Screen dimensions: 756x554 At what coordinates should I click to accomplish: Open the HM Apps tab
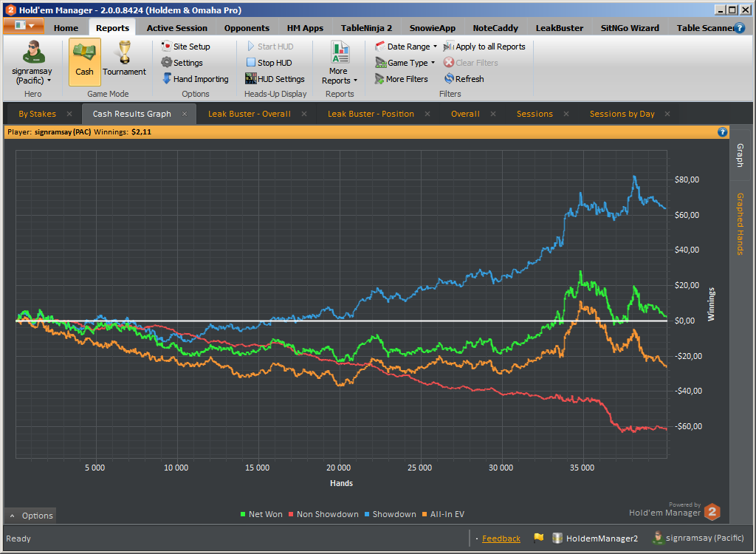305,28
